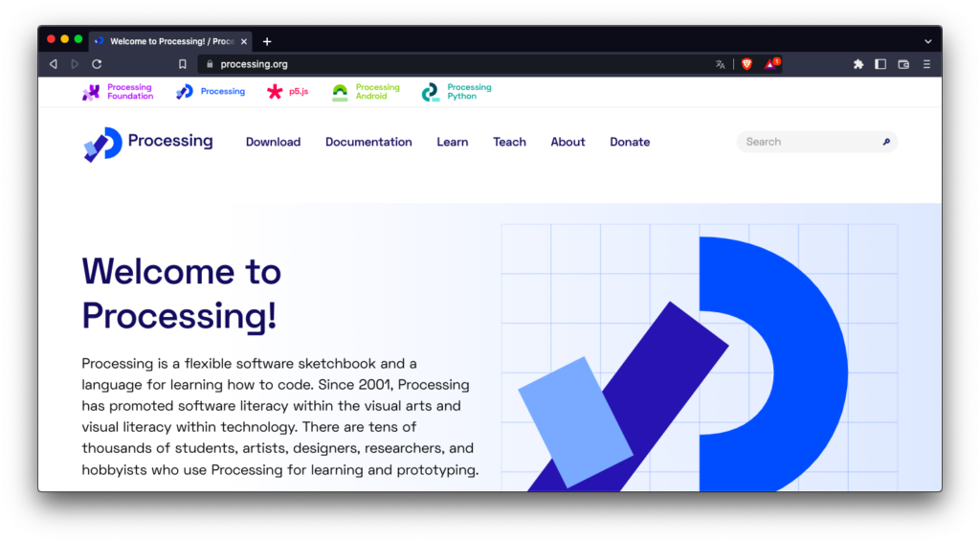The height and width of the screenshot is (542, 980).
Task: Open the Brave Rewards triangle icon
Action: (772, 64)
